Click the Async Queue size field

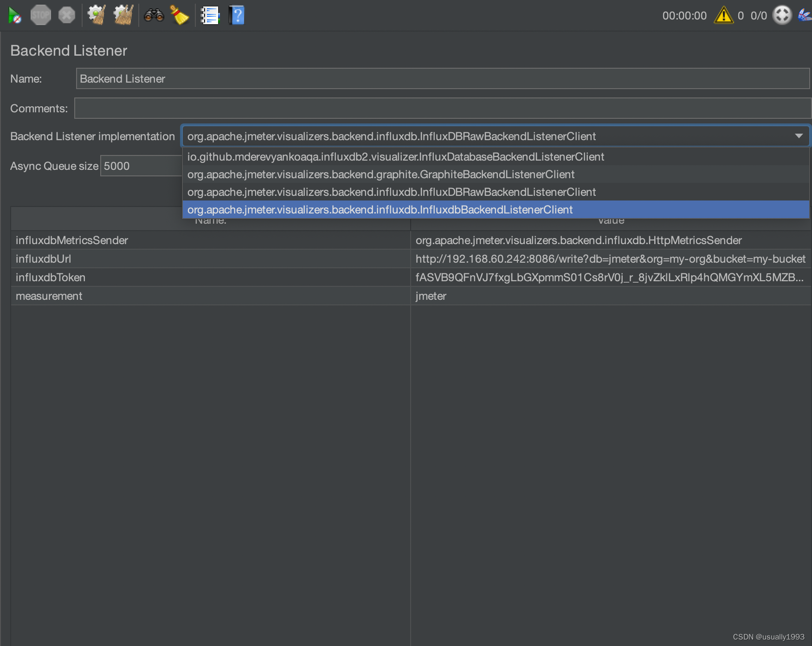tap(142, 166)
